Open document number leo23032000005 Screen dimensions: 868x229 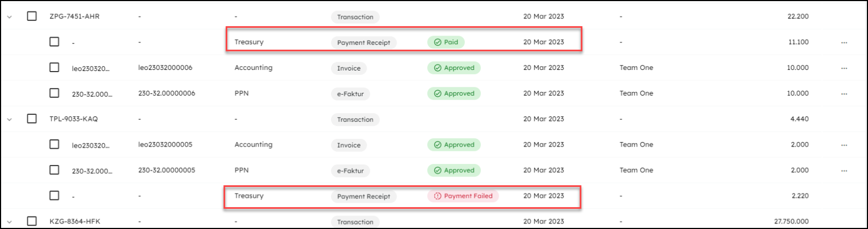click(x=165, y=145)
